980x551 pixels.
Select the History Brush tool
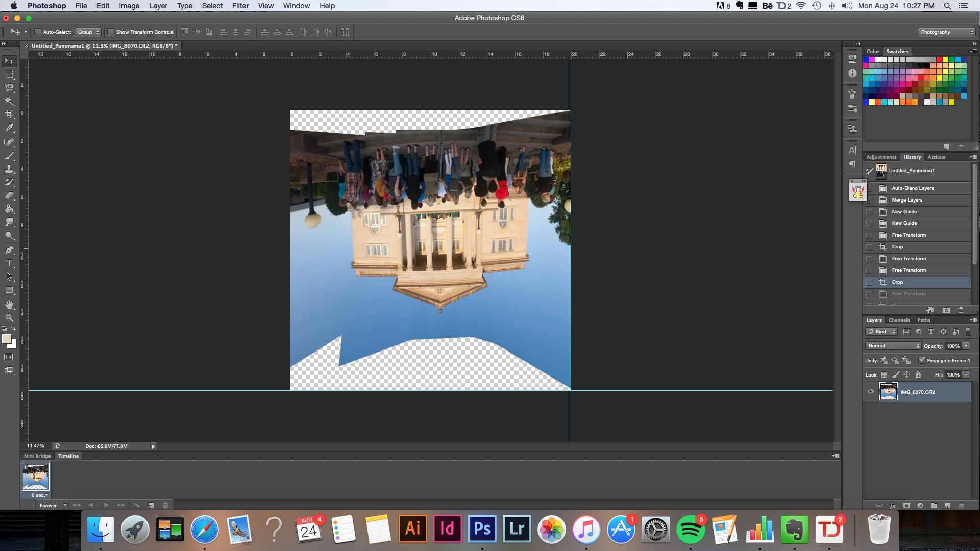pos(9,182)
